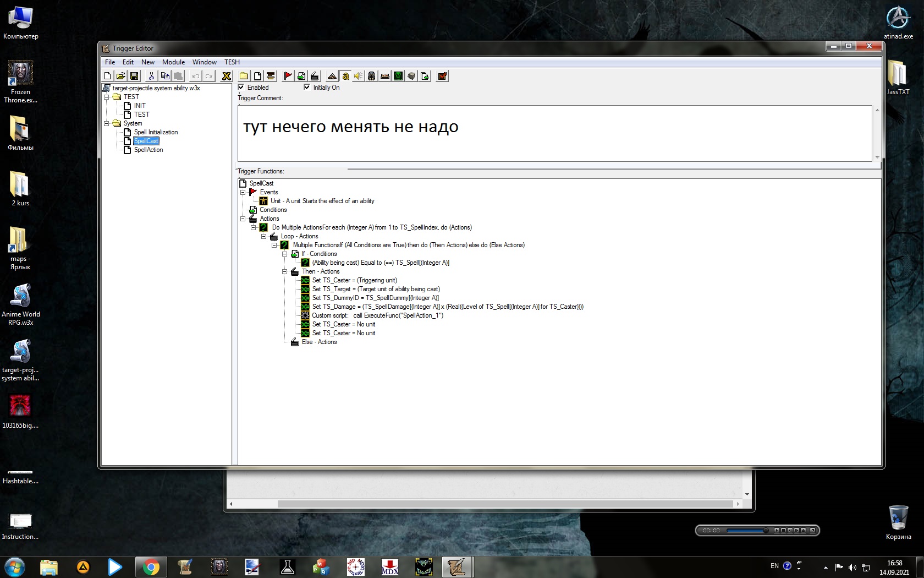Select the SpellCast trigger in the tree

click(x=146, y=141)
